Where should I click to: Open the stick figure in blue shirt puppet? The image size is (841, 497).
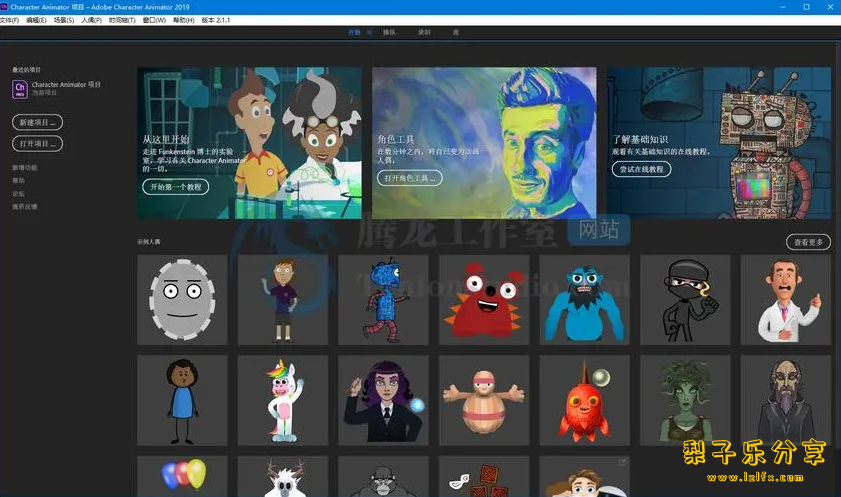[182, 400]
